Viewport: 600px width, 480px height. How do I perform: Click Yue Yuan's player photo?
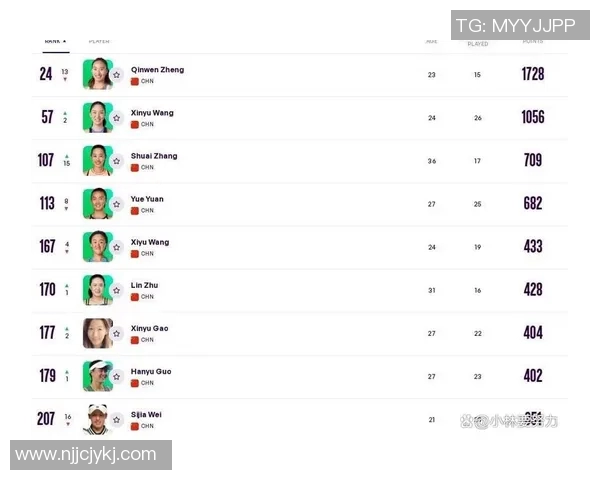coord(96,204)
